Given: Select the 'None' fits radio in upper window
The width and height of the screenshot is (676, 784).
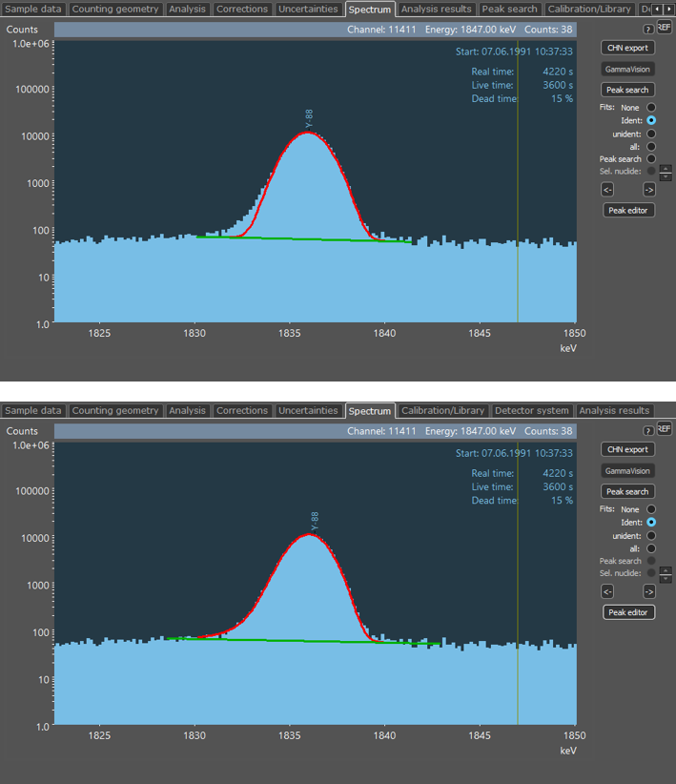Looking at the screenshot, I should pos(651,108).
